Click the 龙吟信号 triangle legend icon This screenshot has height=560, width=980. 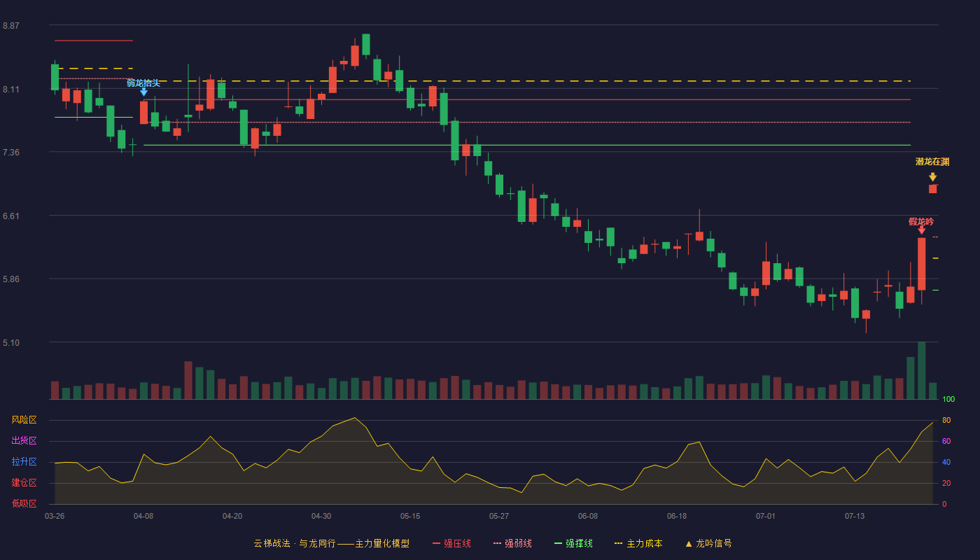click(688, 544)
